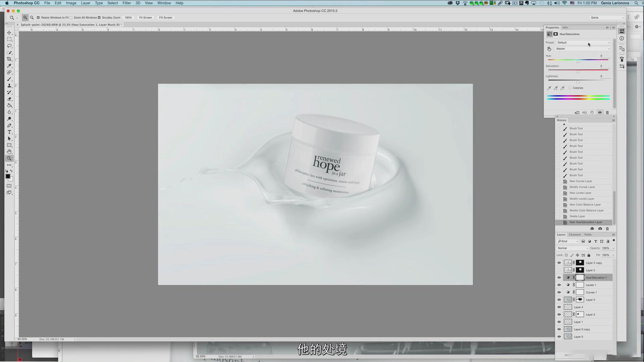Screen dimensions: 644x362
Task: Select the Crop tool
Action: pyautogui.click(x=9, y=59)
